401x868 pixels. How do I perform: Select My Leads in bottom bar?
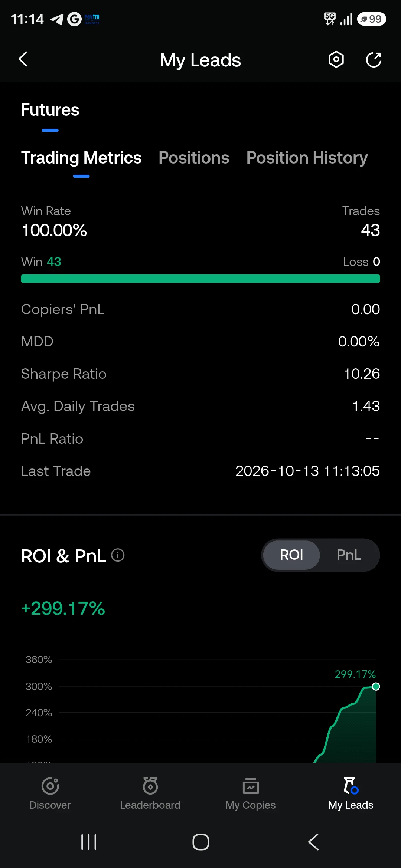click(x=351, y=793)
